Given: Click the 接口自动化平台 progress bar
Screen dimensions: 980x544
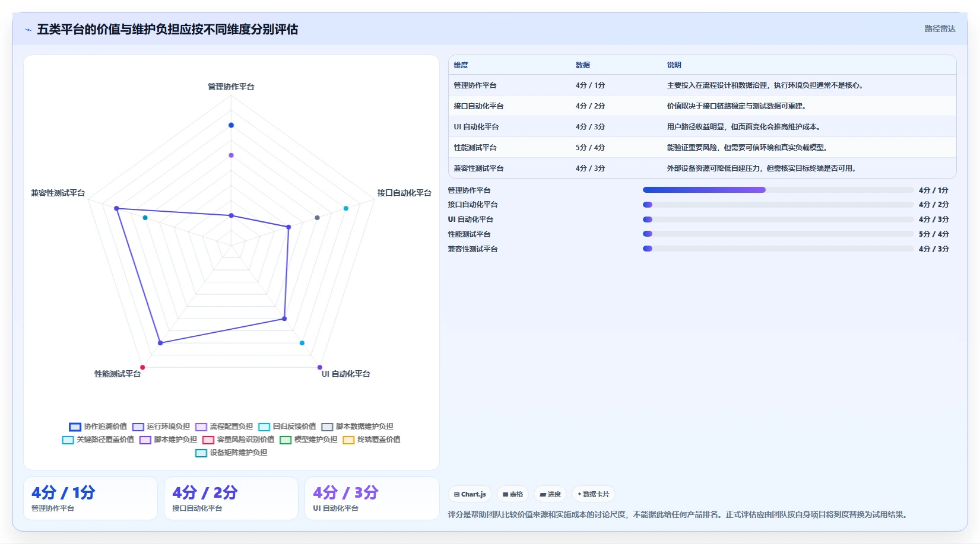Looking at the screenshot, I should pyautogui.click(x=778, y=205).
